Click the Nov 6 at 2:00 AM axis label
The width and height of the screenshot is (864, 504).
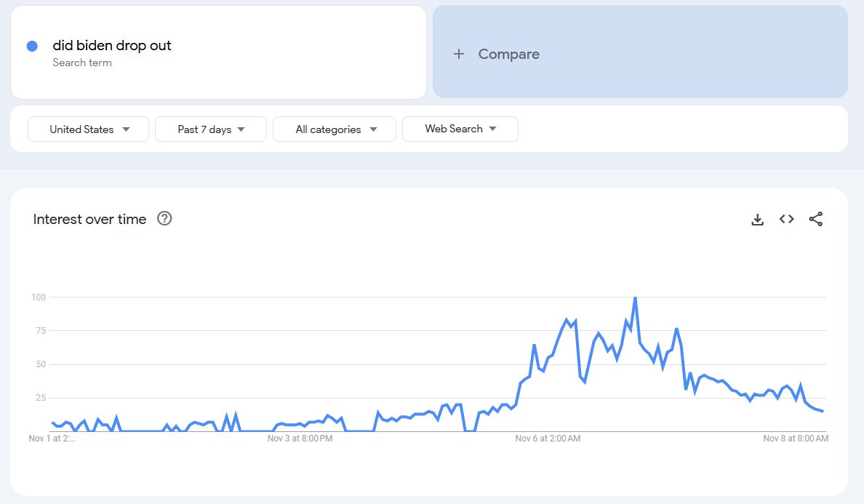pos(548,439)
